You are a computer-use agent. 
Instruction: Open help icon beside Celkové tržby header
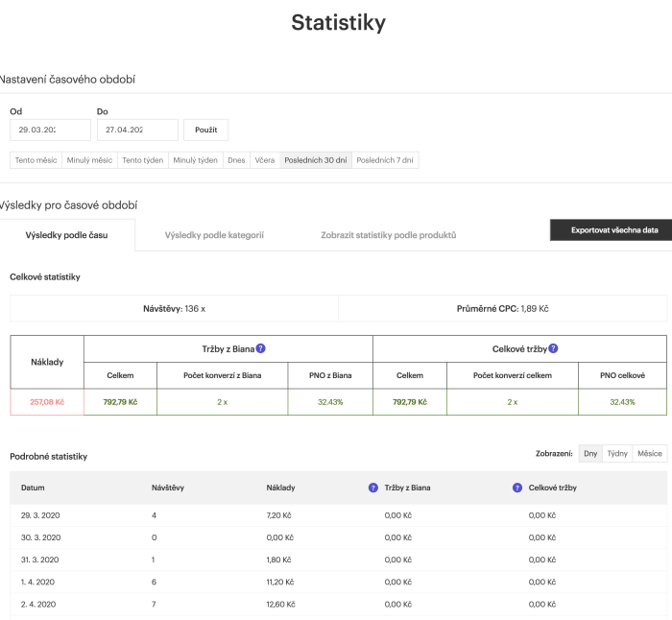(553, 348)
